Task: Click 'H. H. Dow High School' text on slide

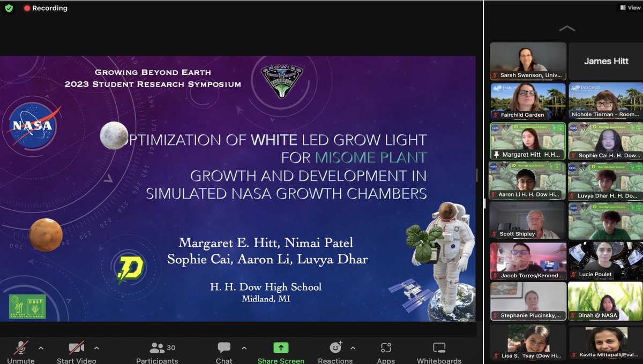Action: pos(266,287)
